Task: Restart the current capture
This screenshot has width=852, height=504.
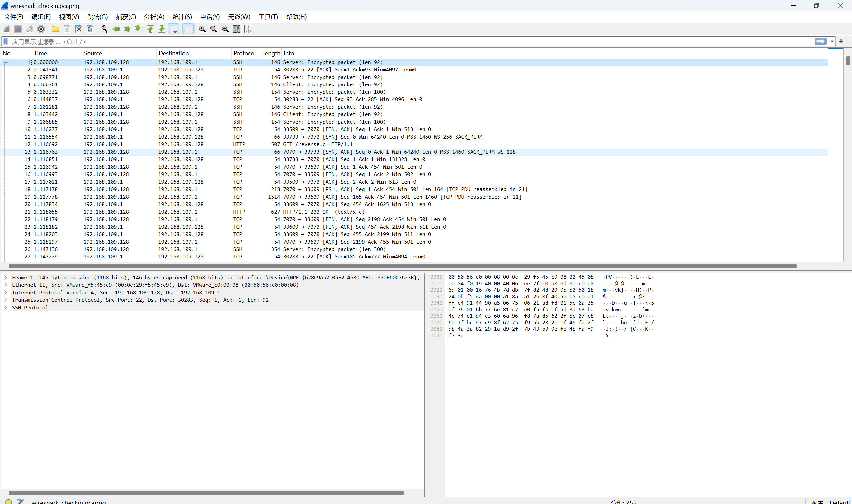Action: [x=30, y=29]
